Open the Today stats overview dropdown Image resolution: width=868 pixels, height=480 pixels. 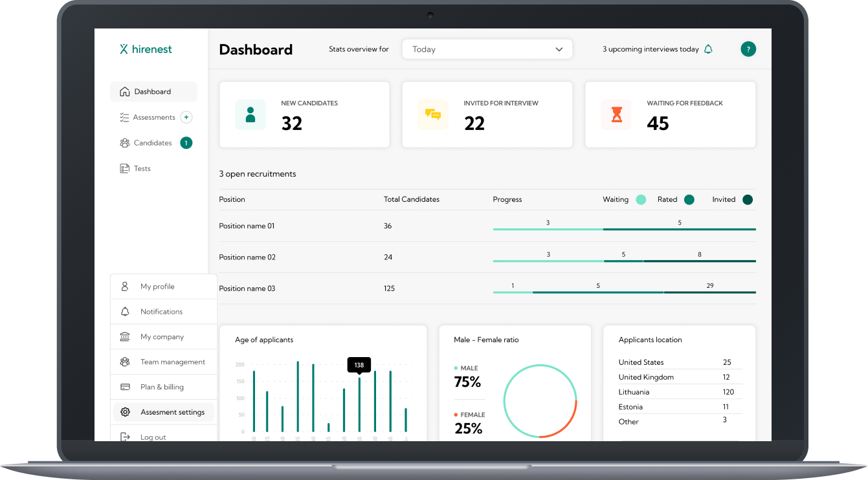point(487,49)
